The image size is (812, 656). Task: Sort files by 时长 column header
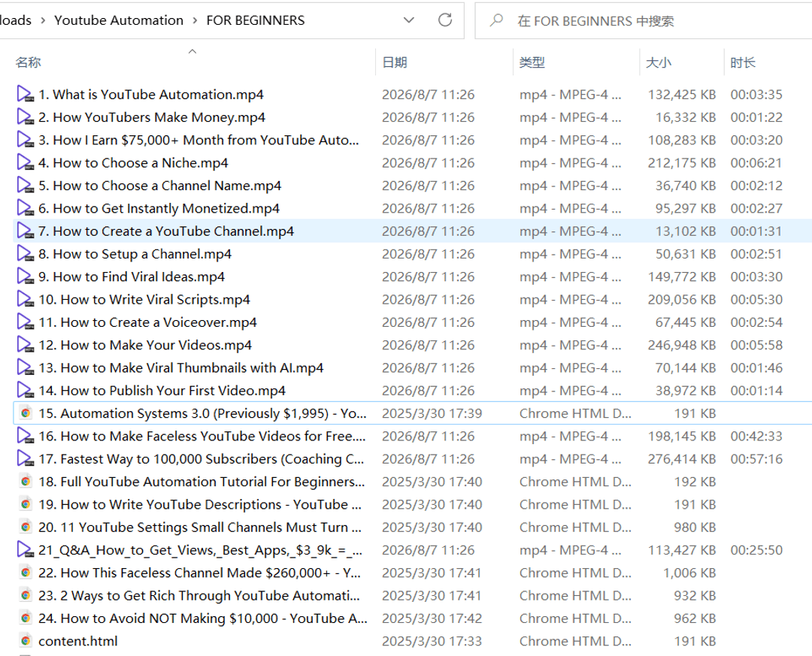pyautogui.click(x=743, y=62)
